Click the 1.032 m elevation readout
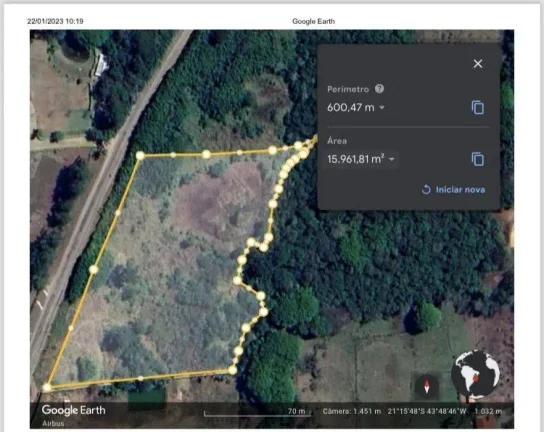Image resolution: width=544 pixels, height=432 pixels. tap(488, 411)
